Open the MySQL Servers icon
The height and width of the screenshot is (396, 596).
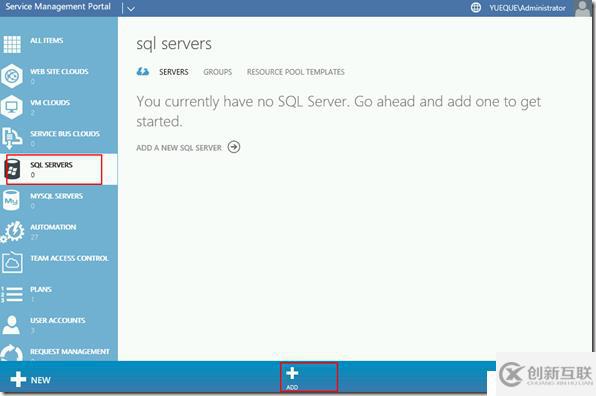11,200
